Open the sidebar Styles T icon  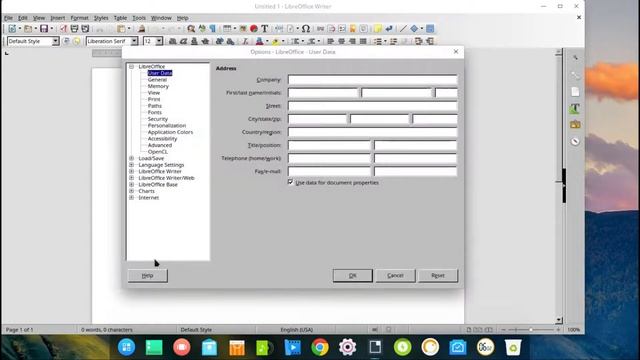tap(575, 109)
